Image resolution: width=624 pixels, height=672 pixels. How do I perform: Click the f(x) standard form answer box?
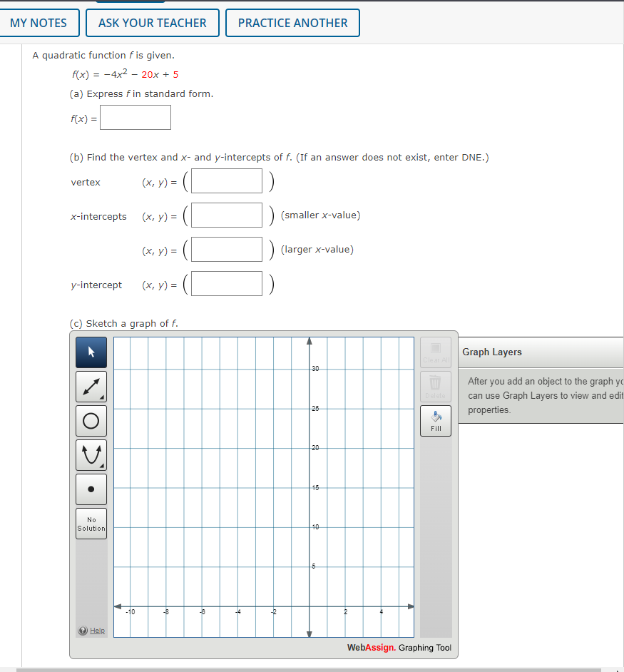tap(135, 117)
